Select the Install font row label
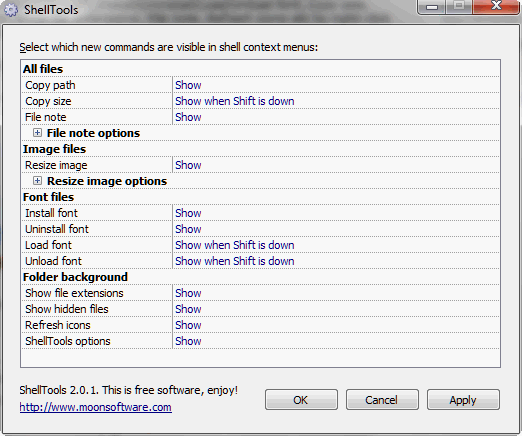 tap(51, 213)
